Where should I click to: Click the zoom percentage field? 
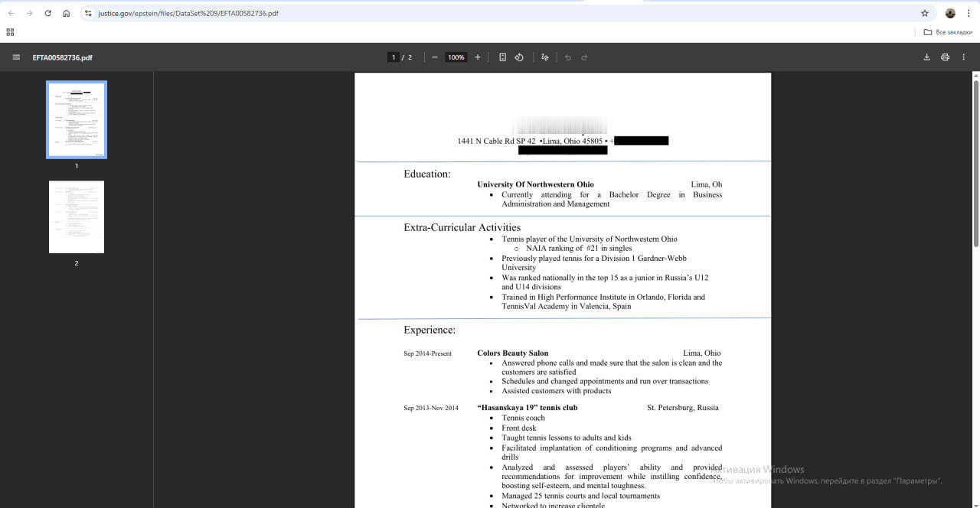456,57
